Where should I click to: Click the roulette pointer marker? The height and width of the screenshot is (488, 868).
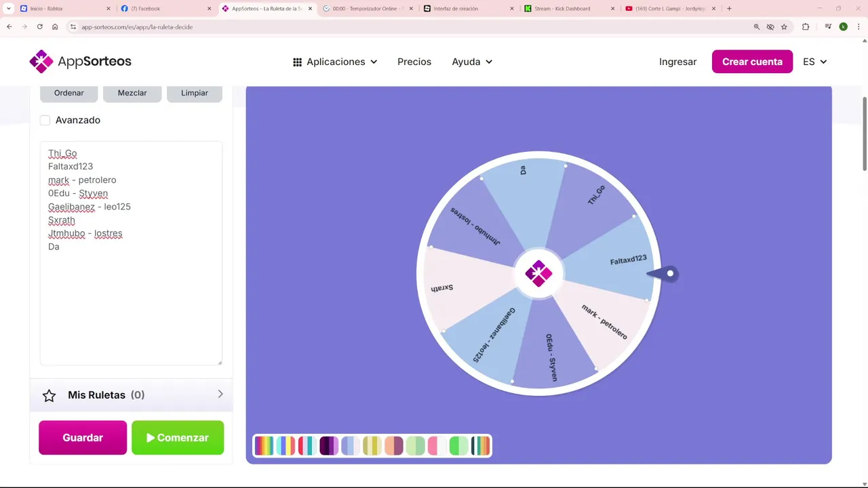(x=663, y=273)
